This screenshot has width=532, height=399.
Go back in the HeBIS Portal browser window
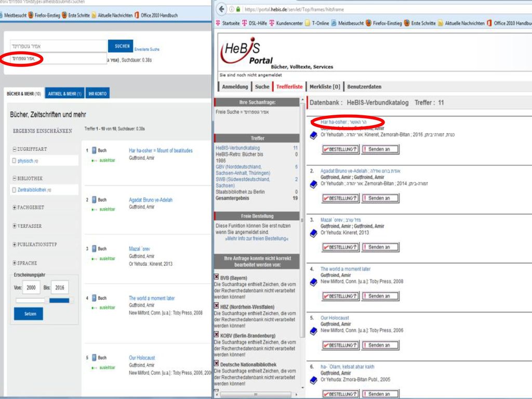pos(221,9)
